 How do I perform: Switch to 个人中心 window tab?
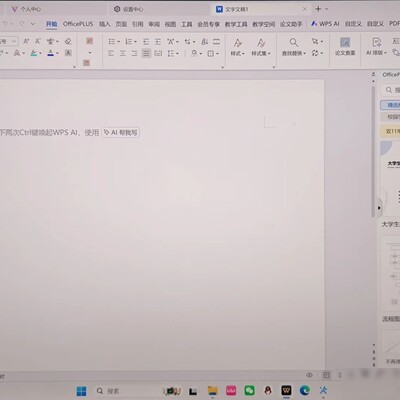pyautogui.click(x=31, y=9)
